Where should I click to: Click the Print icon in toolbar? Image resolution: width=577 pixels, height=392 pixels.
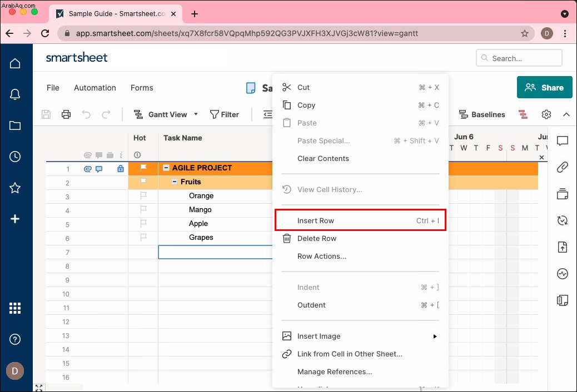coord(66,114)
